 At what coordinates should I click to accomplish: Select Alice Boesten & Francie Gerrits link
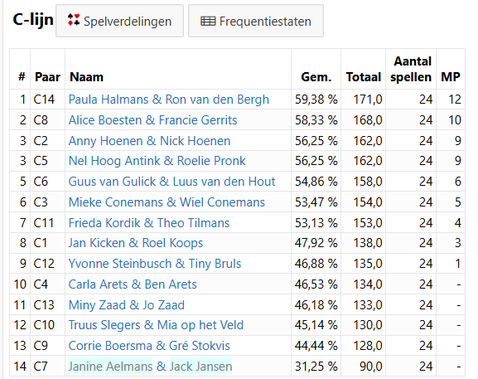(x=153, y=120)
